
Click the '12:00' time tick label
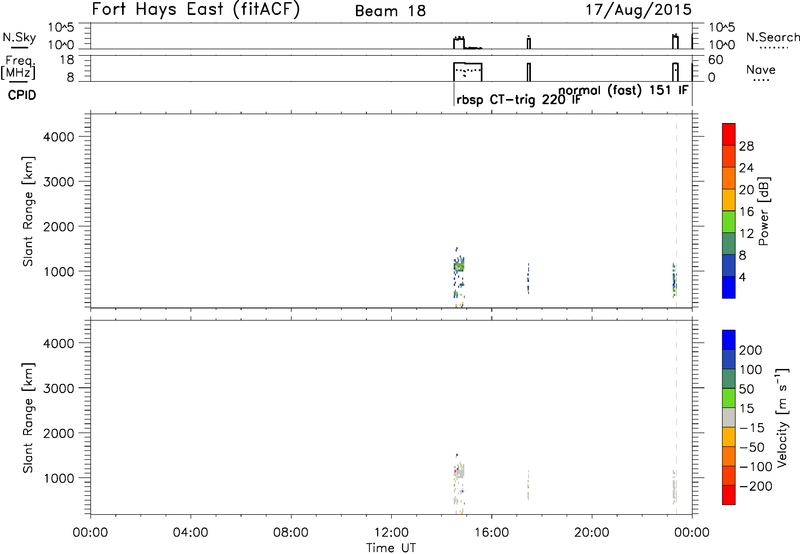(391, 533)
